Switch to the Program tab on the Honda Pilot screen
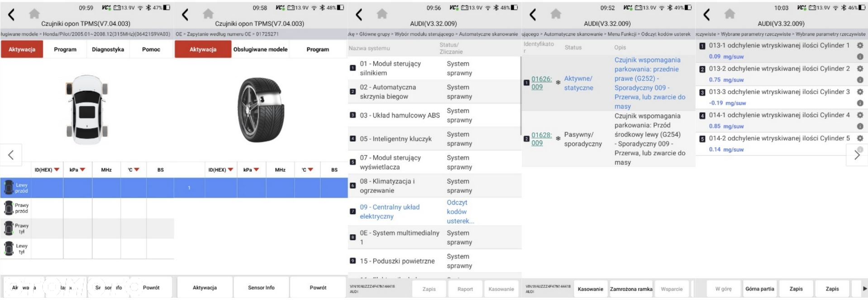 pos(65,49)
